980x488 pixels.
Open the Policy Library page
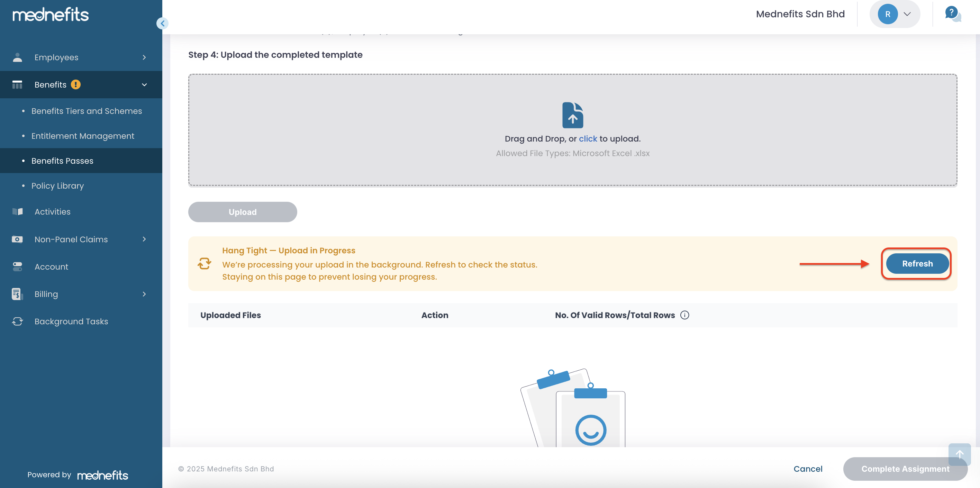(58, 186)
